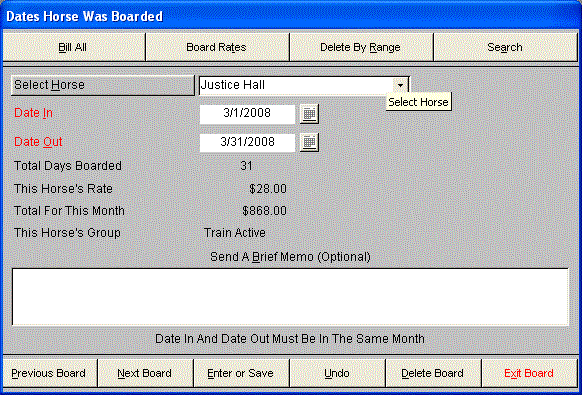Open the Search function
The width and height of the screenshot is (582, 395).
505,47
